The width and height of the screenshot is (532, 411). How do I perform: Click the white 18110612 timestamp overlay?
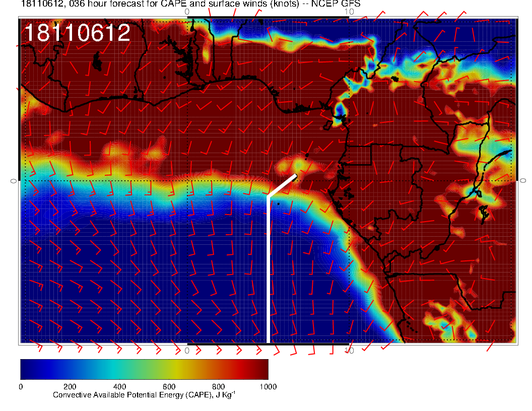(77, 33)
